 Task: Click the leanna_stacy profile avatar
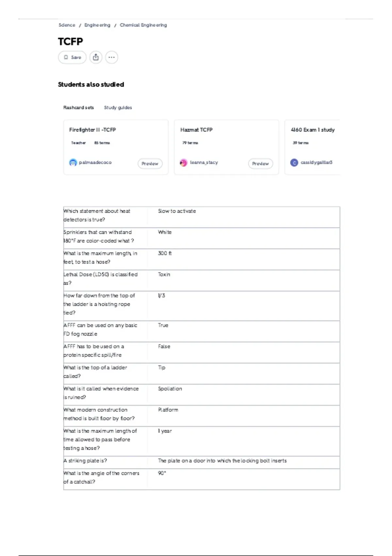pyautogui.click(x=184, y=163)
